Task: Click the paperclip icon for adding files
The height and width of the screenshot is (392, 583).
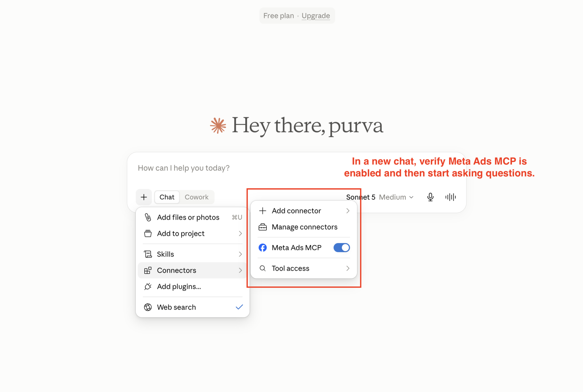Action: coord(148,217)
